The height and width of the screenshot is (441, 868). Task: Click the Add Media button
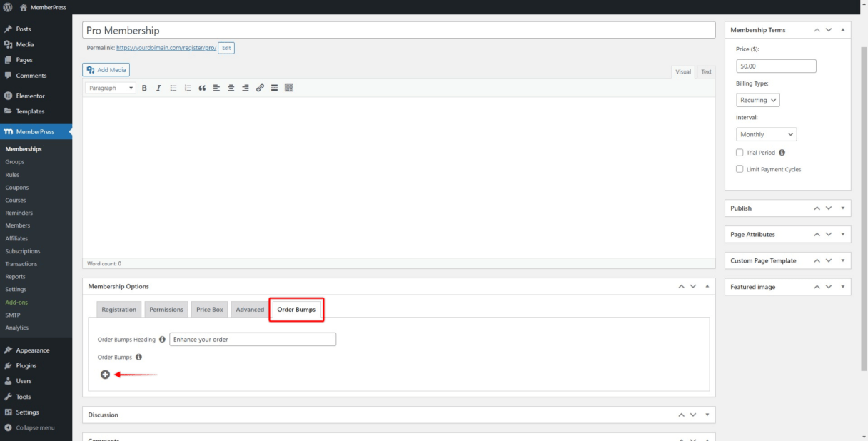[106, 70]
